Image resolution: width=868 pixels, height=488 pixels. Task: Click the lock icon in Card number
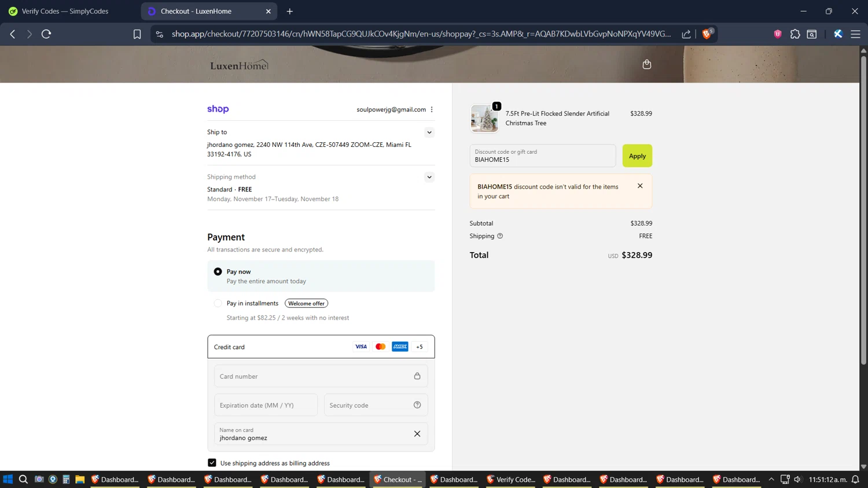pyautogui.click(x=417, y=376)
